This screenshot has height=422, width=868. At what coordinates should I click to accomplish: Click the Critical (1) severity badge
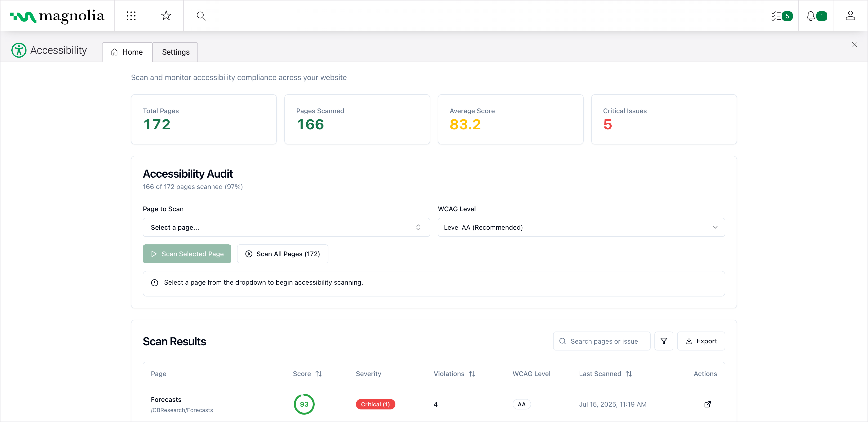(375, 404)
